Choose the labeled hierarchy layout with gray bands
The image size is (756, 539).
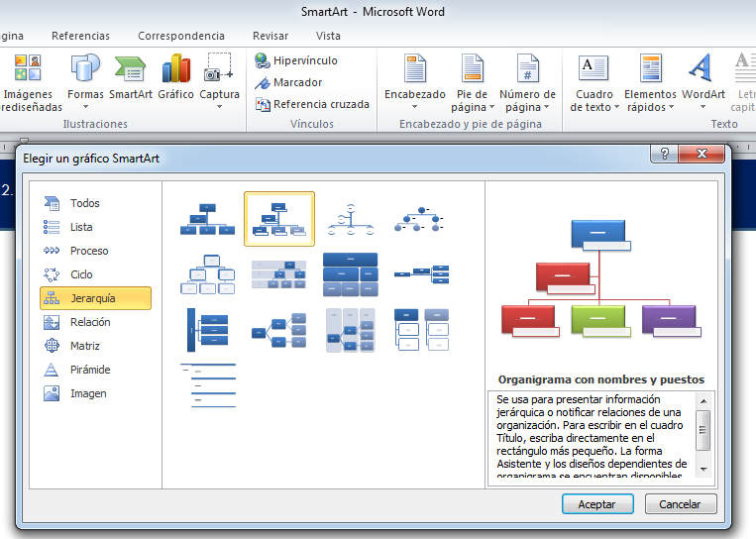[279, 274]
